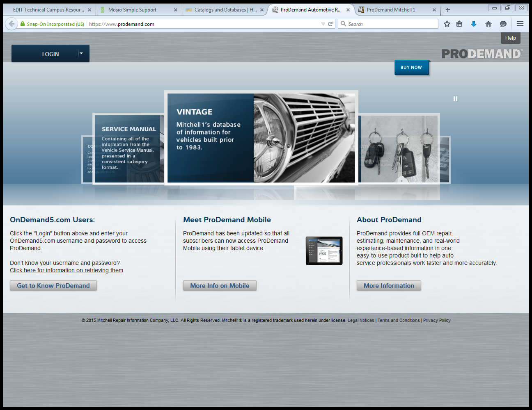
Task: Open the username retrieval information link
Action: pyautogui.click(x=66, y=270)
